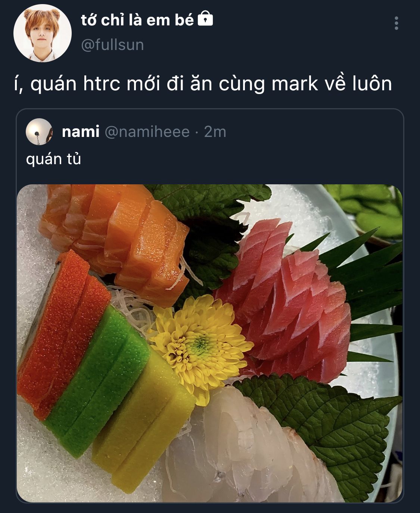Open the @fullsun handle
Image resolution: width=420 pixels, height=513 pixels.
tap(112, 45)
